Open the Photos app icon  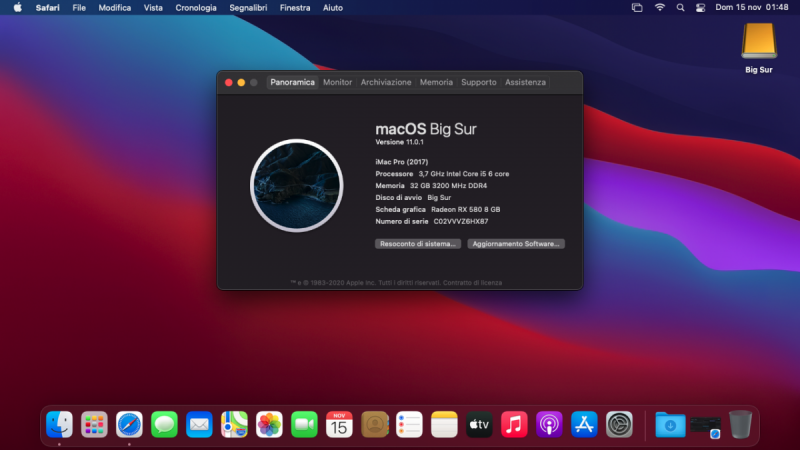click(269, 424)
